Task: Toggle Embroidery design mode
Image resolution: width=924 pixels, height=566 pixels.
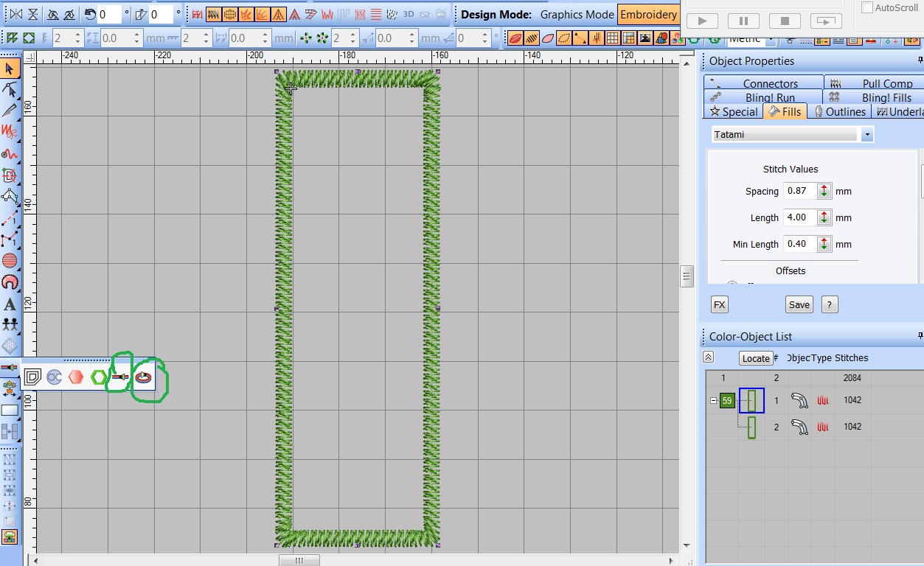Action: pos(648,15)
